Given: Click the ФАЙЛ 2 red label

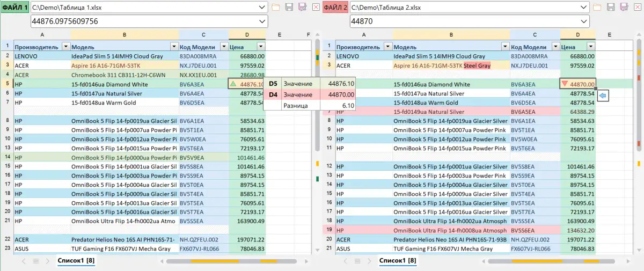Looking at the screenshot, I should click(336, 7).
